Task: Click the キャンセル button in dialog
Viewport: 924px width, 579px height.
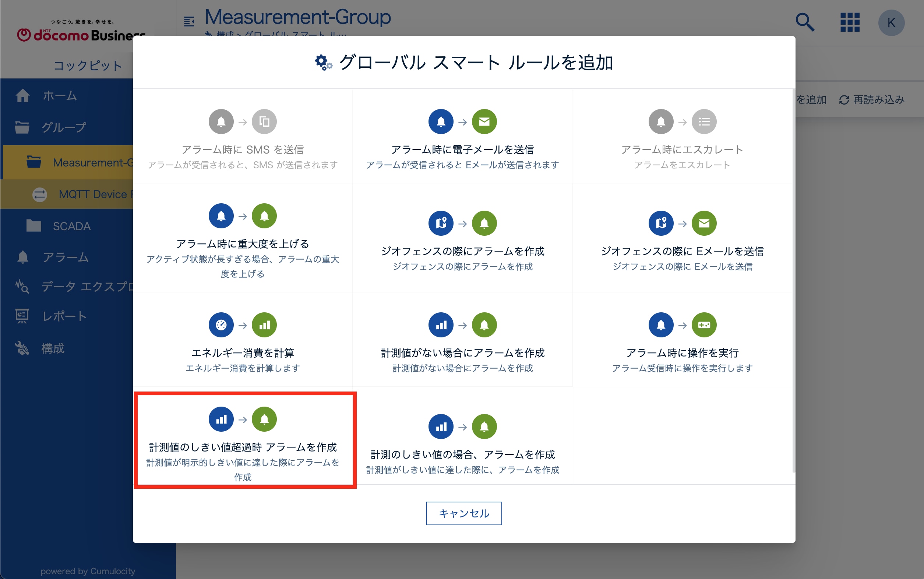Action: [x=464, y=513]
